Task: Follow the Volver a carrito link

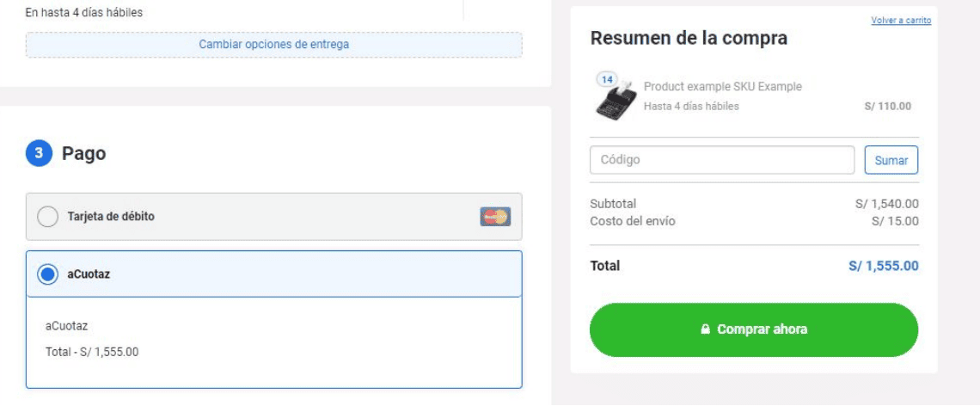Action: click(x=901, y=21)
